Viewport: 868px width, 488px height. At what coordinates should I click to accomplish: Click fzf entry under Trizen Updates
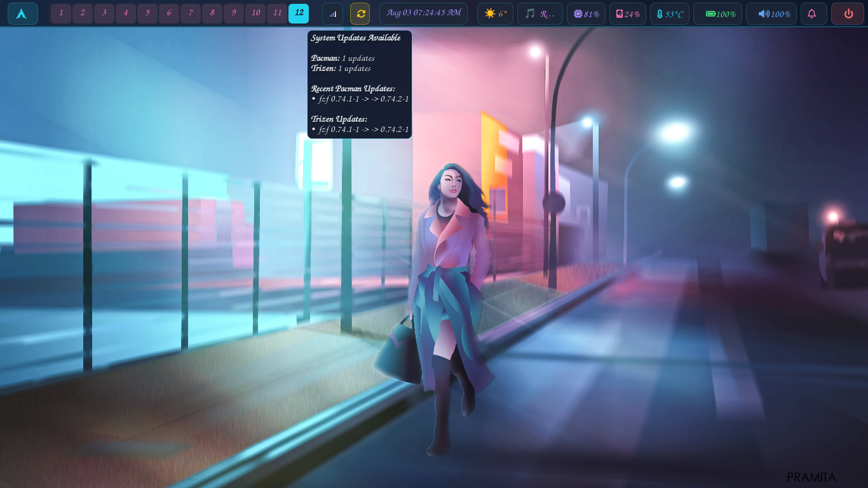point(360,130)
